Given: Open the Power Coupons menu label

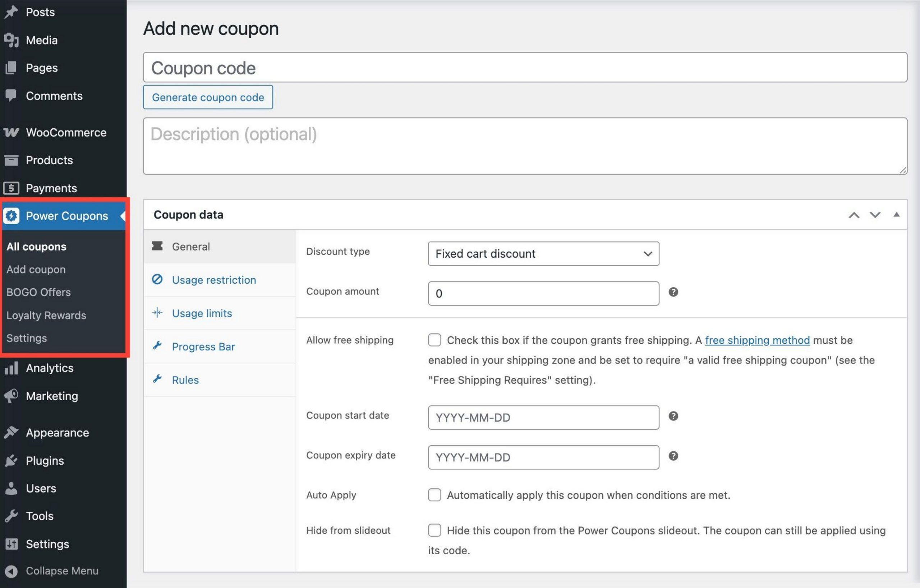Looking at the screenshot, I should [x=67, y=216].
